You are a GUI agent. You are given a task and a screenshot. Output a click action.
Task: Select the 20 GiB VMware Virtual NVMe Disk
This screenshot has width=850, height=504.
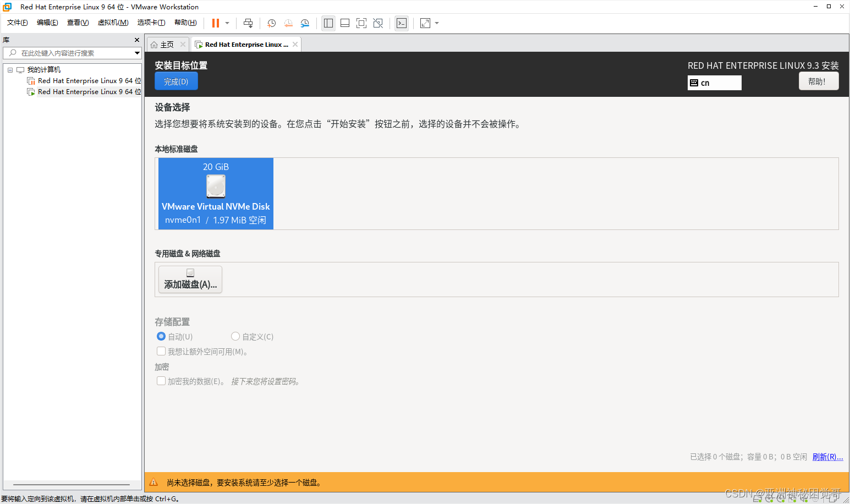point(216,194)
